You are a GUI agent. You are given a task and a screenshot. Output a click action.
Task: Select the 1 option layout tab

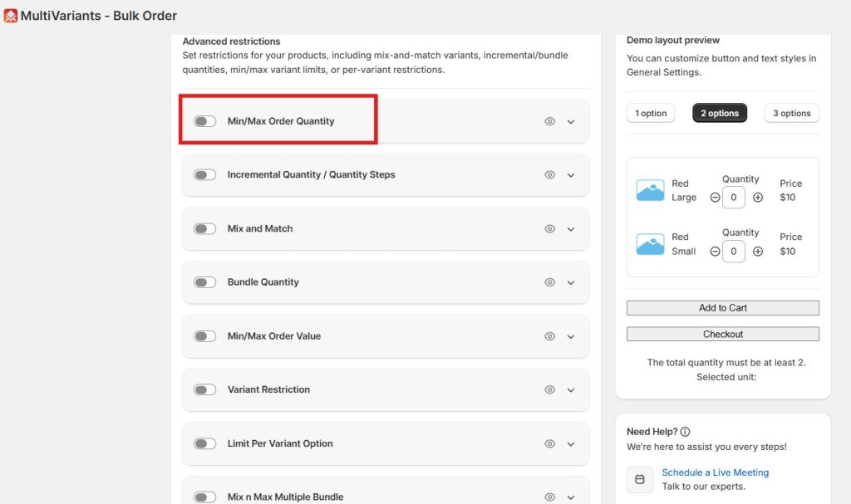[x=651, y=113]
